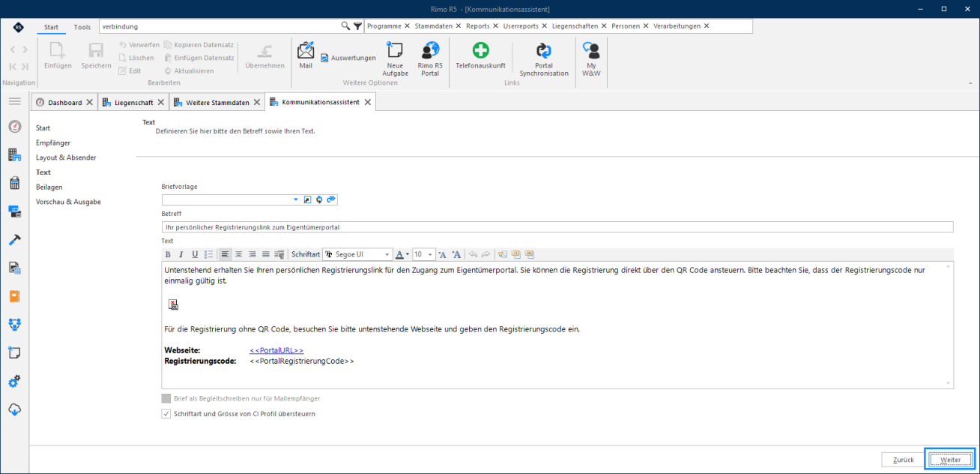Open the hammer tool in sidebar
Image resolution: width=980 pixels, height=474 pixels.
point(14,239)
